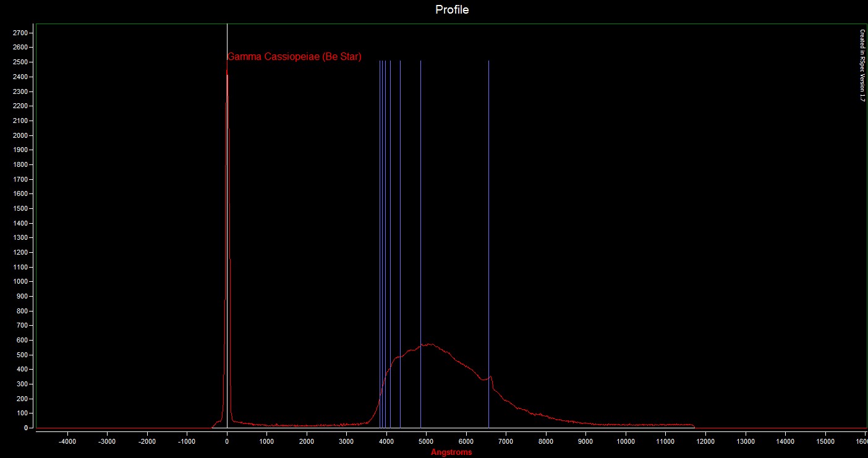Click the "Profile" chart title
Image resolution: width=868 pixels, height=458 pixels.
point(452,10)
